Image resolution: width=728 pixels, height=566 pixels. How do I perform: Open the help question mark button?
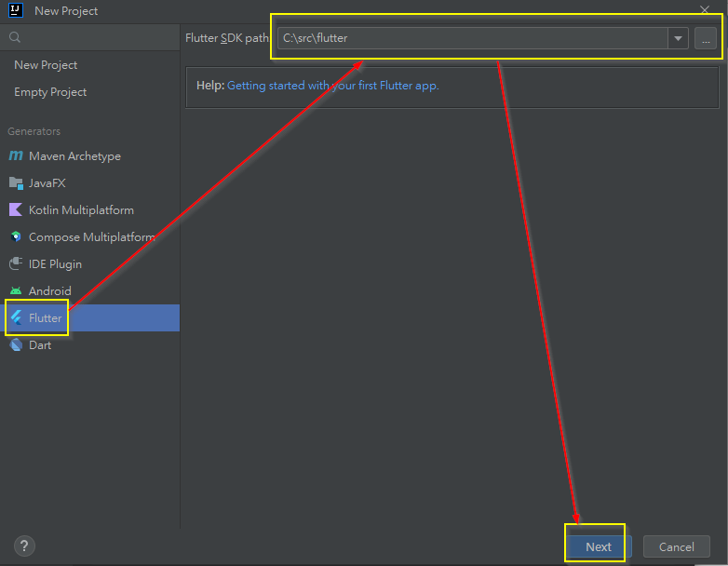click(24, 546)
